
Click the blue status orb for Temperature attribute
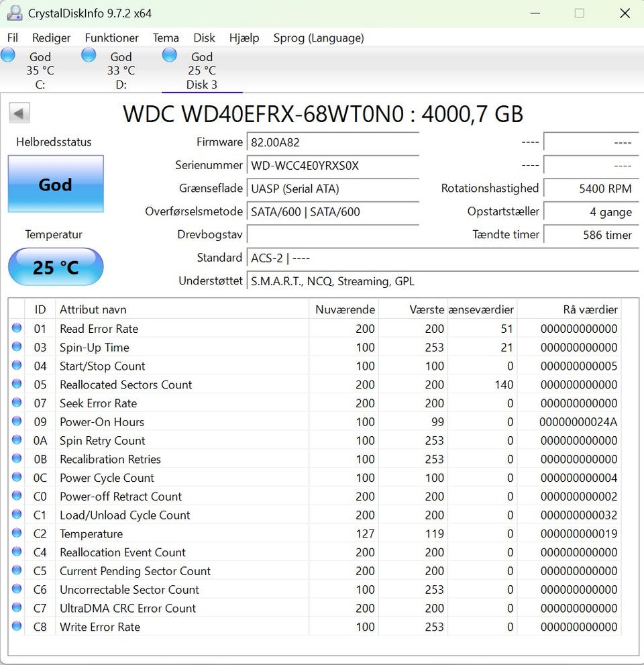17,533
